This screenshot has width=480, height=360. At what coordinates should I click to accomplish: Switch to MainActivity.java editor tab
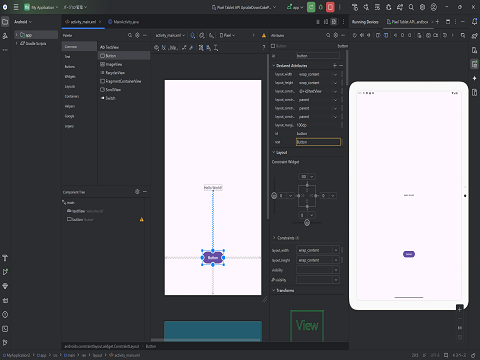[123, 22]
